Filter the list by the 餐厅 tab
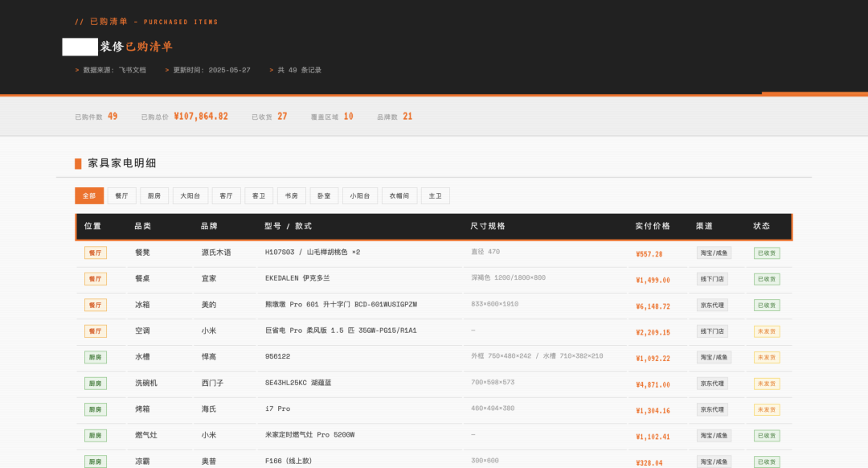Viewport: 868px width, 468px height. point(122,196)
